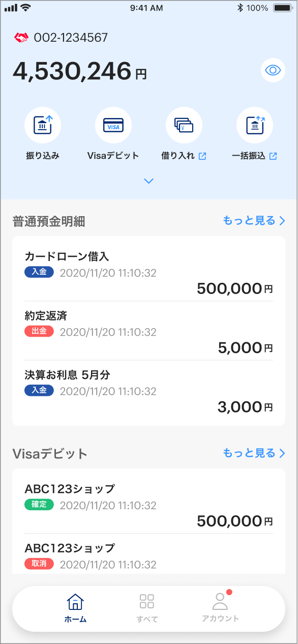Viewport: 298px width, 644px height.
Task: Tap the 借り入れ loan icon
Action: [184, 125]
